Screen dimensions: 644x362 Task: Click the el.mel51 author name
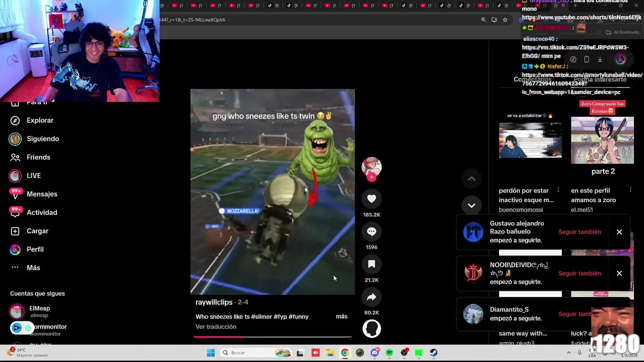[582, 210]
